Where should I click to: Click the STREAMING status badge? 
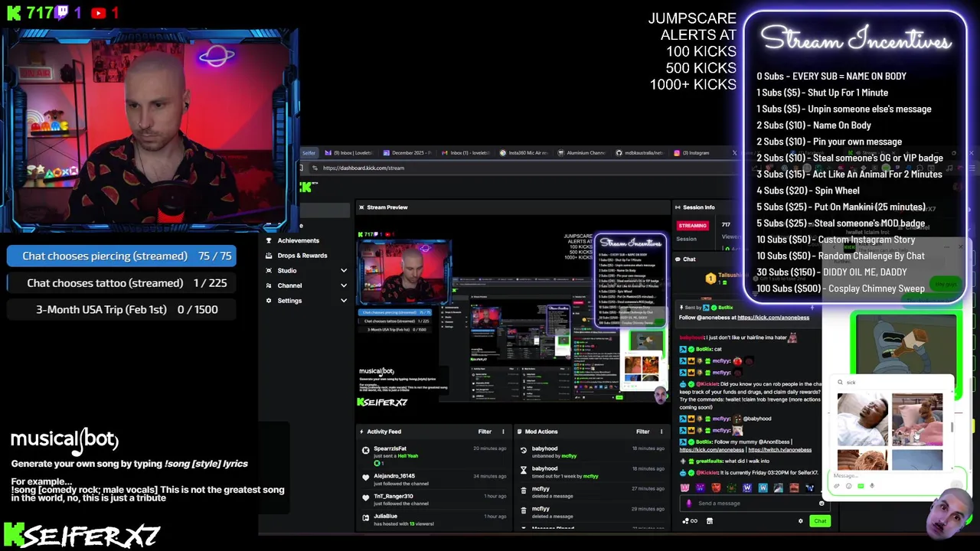coord(692,226)
